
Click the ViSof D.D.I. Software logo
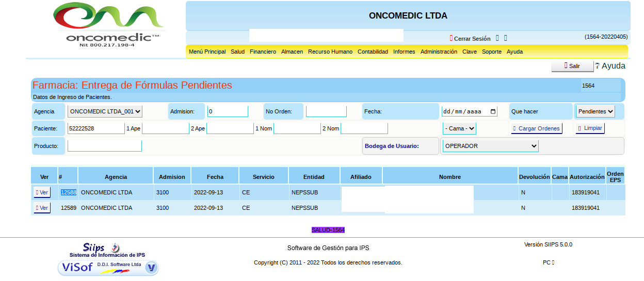[x=108, y=267]
